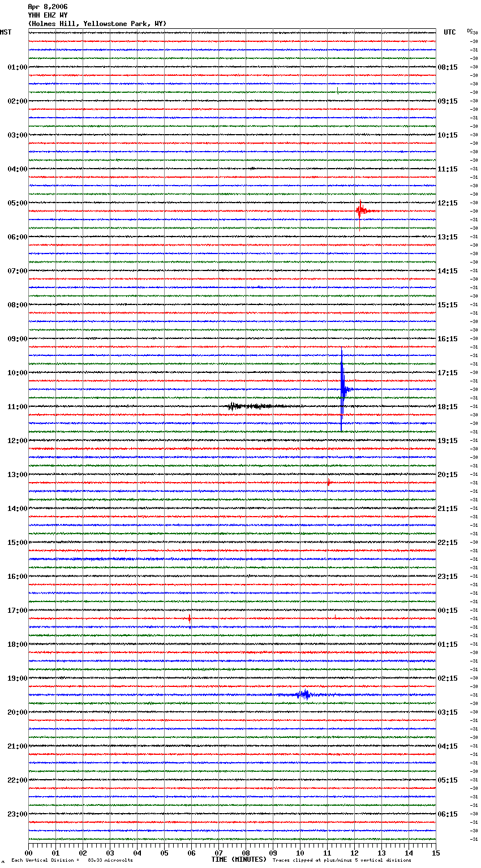Click the 22:15 UTC time label
Image resolution: width=481 pixels, height=868 pixels.
[448, 543]
